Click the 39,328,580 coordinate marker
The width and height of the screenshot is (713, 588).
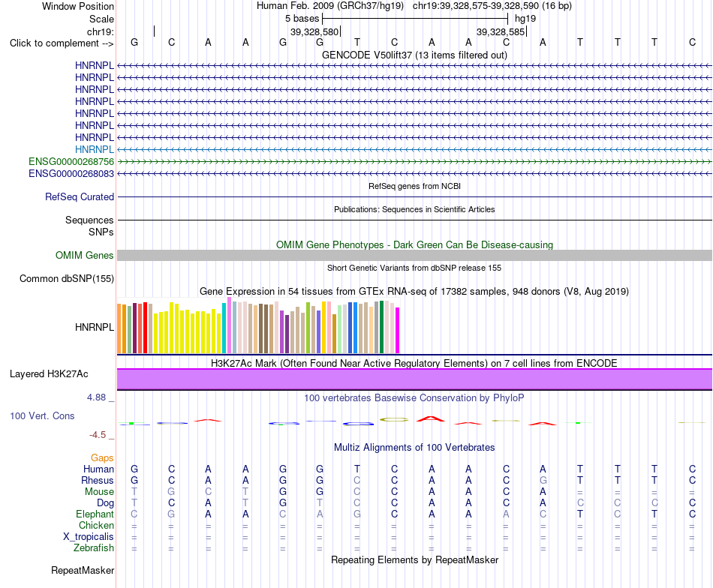[314, 31]
